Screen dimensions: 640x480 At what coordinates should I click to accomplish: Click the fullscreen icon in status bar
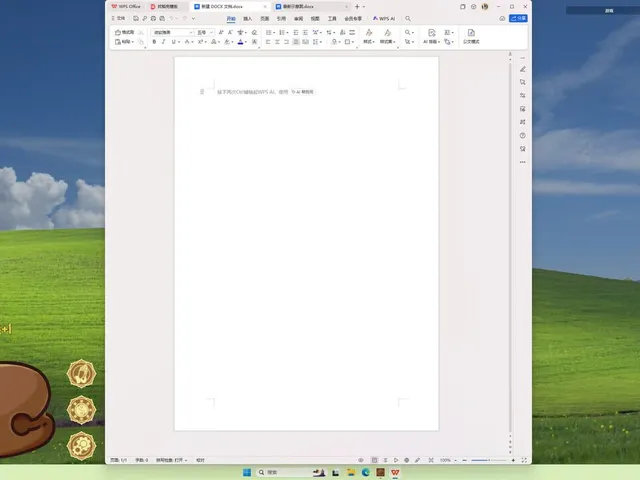coord(524,460)
